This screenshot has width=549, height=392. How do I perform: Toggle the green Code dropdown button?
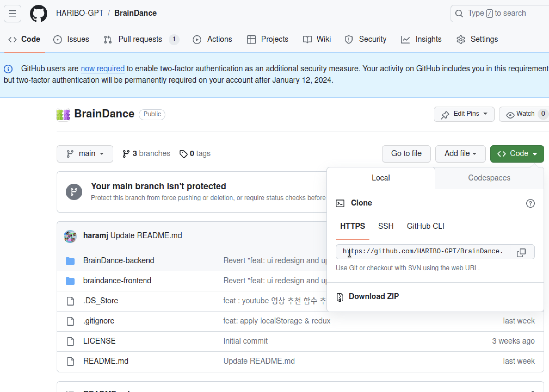[x=517, y=154]
